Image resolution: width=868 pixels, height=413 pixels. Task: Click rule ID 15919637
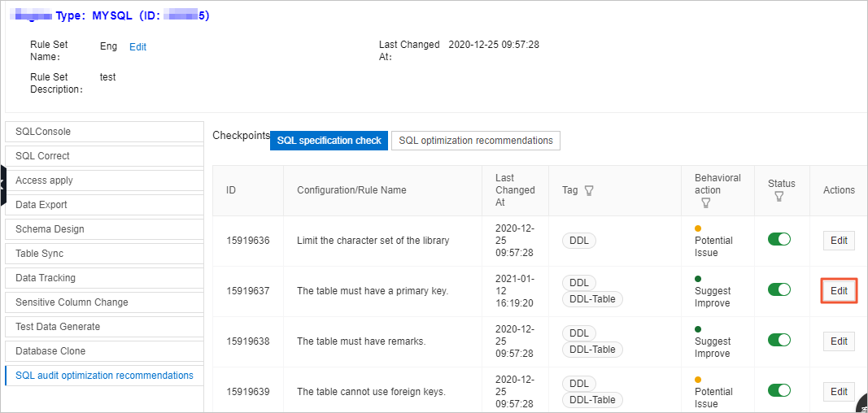click(x=248, y=291)
